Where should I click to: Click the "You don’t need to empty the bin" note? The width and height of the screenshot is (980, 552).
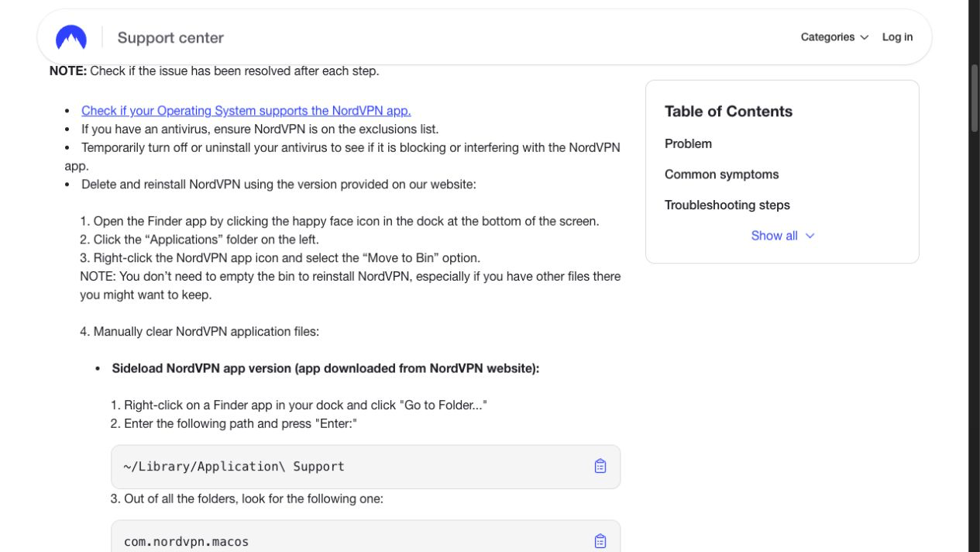pos(350,286)
